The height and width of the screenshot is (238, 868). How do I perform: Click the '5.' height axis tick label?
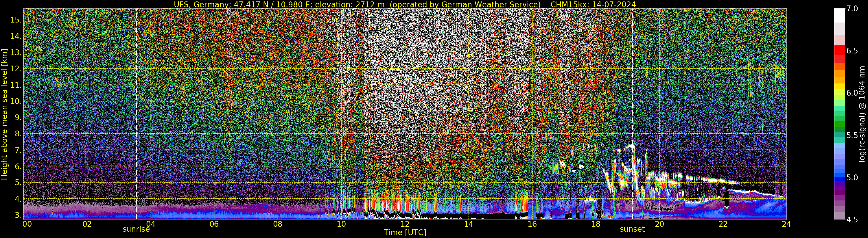18,183
